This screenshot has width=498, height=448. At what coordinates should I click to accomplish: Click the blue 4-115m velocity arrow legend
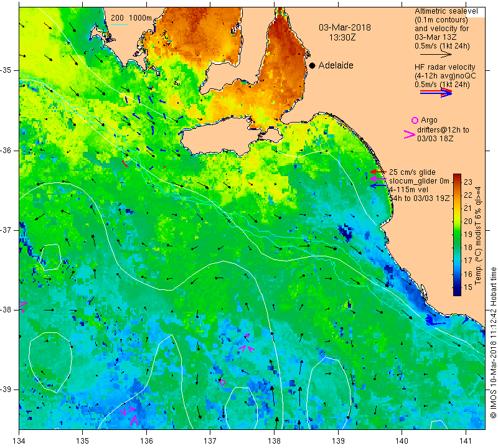coord(378,186)
